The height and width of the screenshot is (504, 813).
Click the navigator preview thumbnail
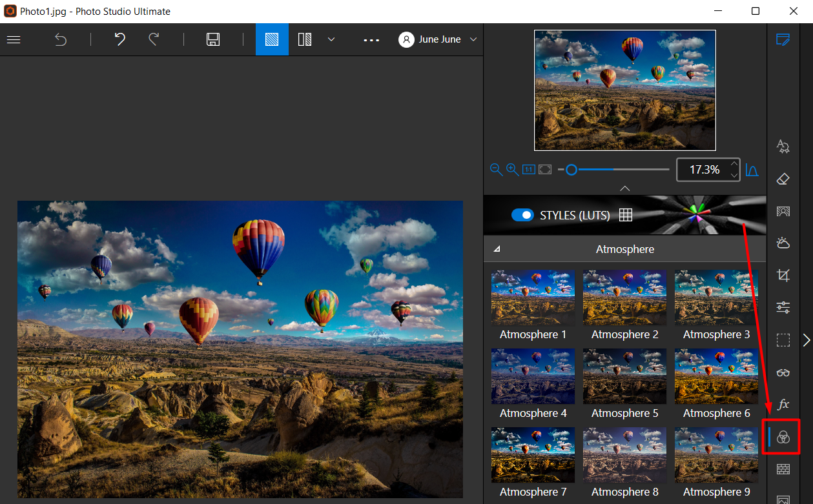point(624,90)
